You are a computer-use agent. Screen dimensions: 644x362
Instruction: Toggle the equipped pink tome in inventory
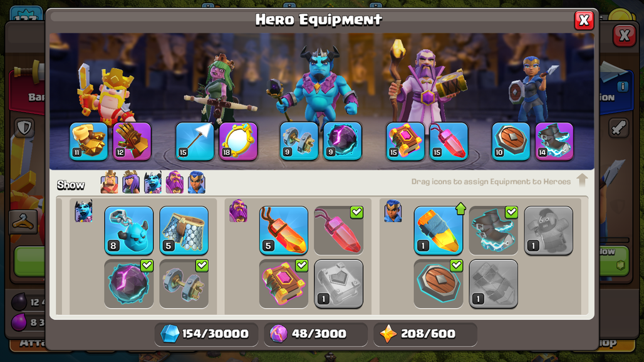point(284,284)
